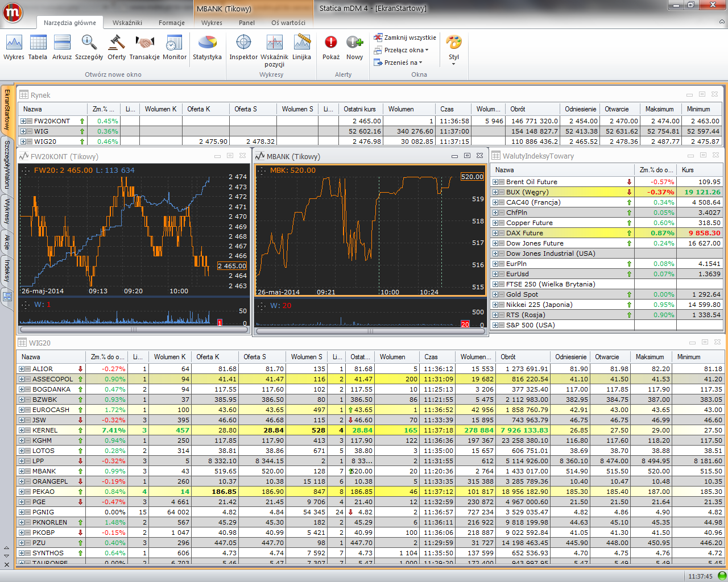Toggle the selector box beside MBANK

click(x=28, y=471)
